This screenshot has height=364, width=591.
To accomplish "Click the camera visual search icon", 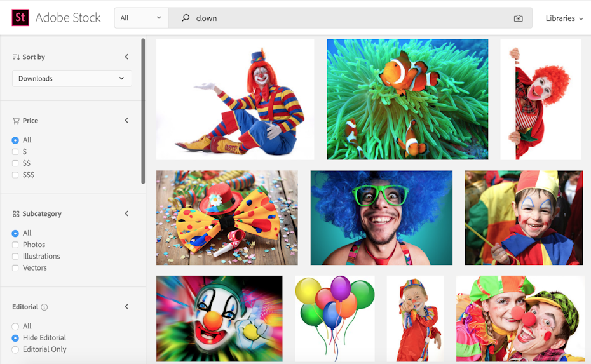I will 518,18.
